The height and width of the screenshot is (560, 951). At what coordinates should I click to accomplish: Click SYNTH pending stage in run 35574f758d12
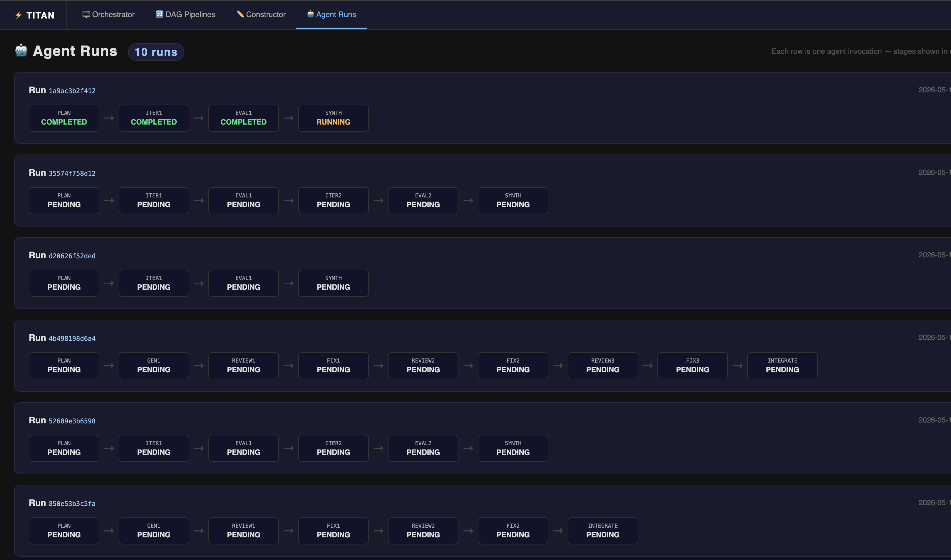[513, 201]
